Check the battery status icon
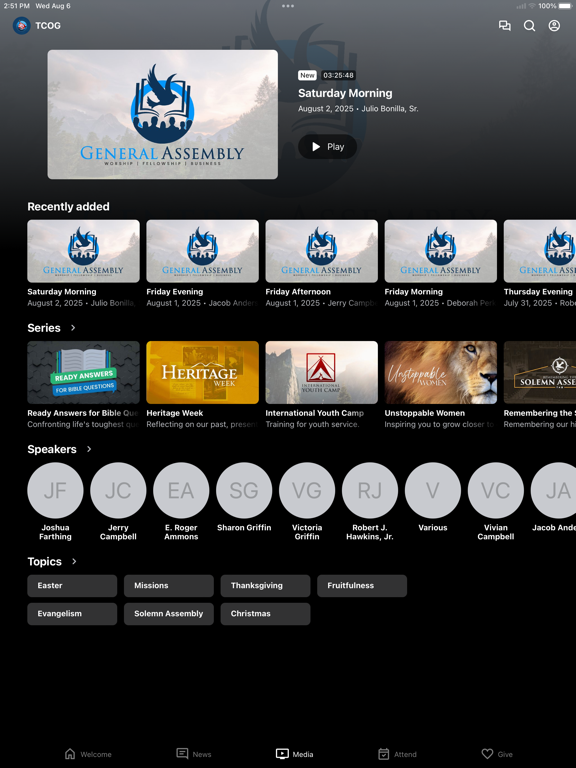The image size is (576, 768). coord(565,6)
